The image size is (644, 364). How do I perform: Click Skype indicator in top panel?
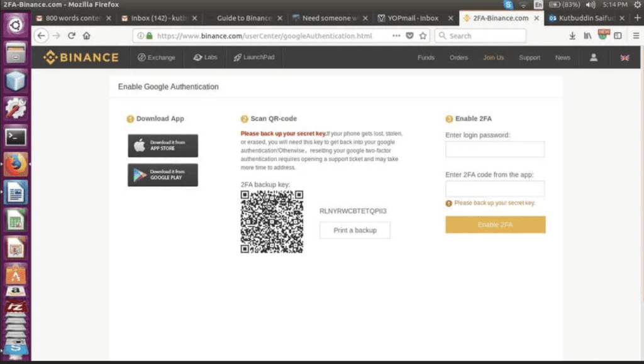508,4
